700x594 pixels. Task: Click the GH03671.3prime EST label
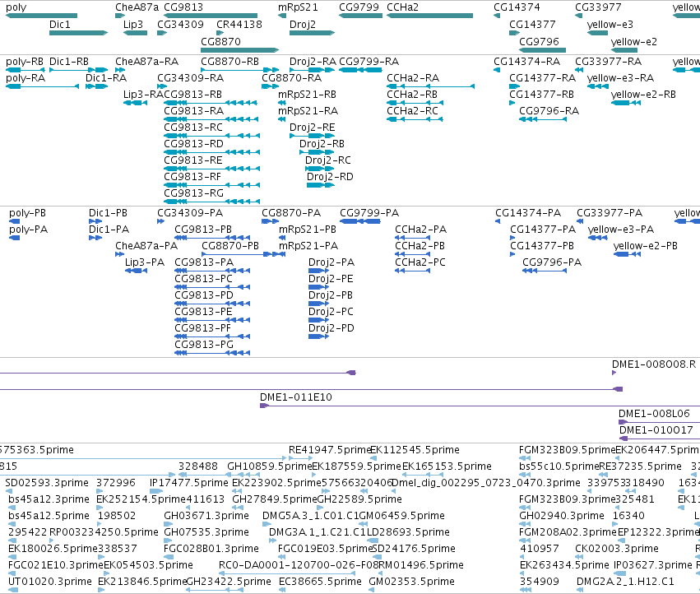[x=206, y=516]
